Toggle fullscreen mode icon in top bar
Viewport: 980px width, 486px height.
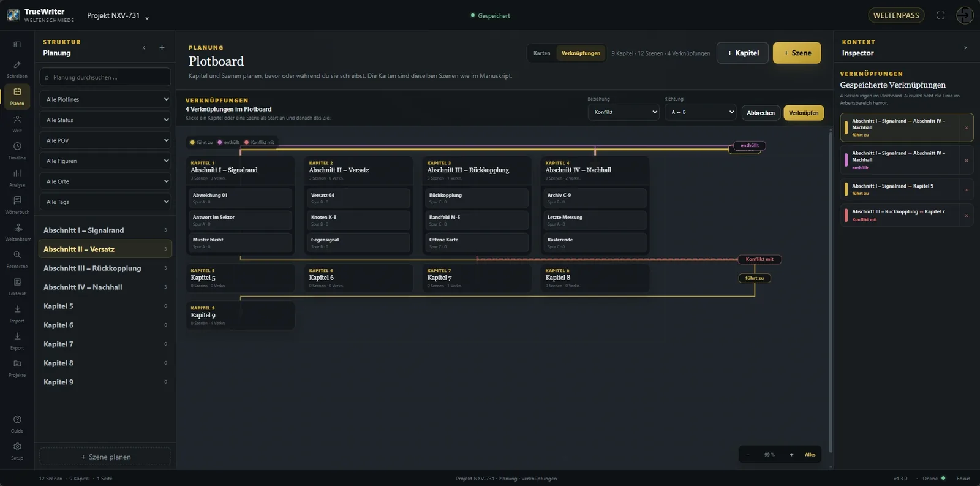pos(941,15)
